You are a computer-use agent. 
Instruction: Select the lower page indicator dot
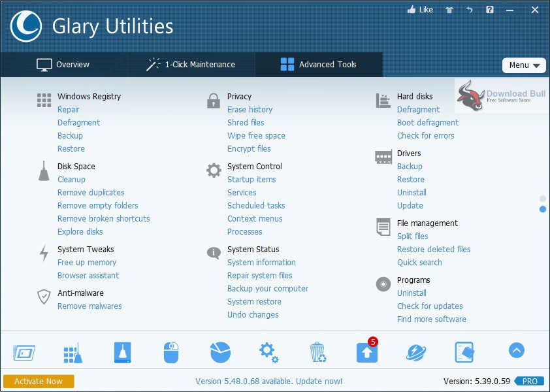tap(543, 209)
